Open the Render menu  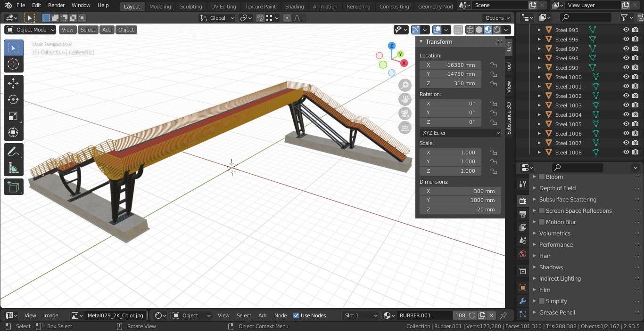[x=56, y=5]
